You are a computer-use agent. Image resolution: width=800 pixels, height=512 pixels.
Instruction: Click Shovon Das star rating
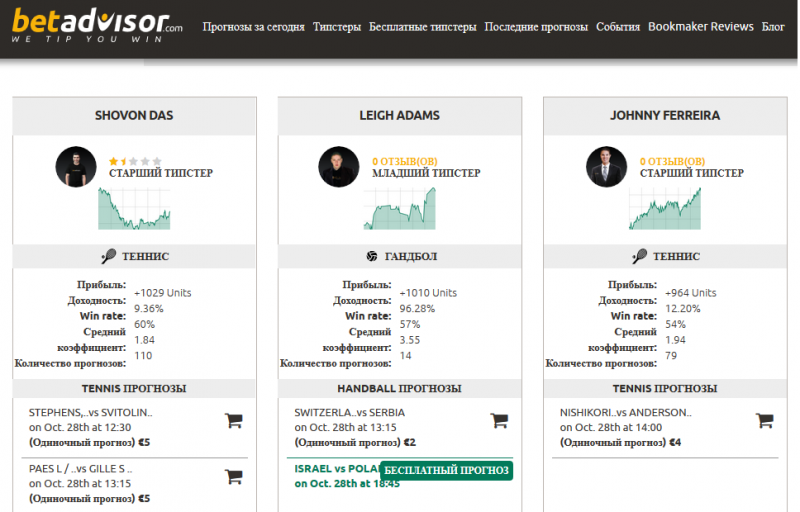click(x=135, y=161)
